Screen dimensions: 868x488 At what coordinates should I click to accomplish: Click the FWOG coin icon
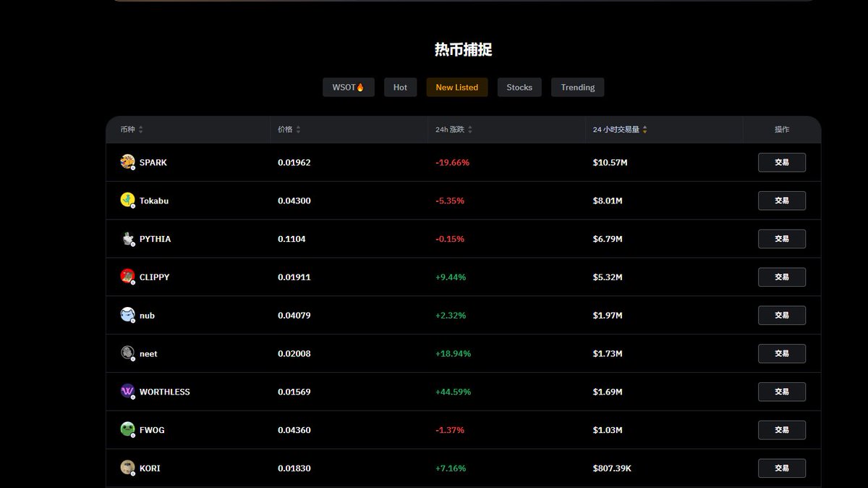coord(127,429)
